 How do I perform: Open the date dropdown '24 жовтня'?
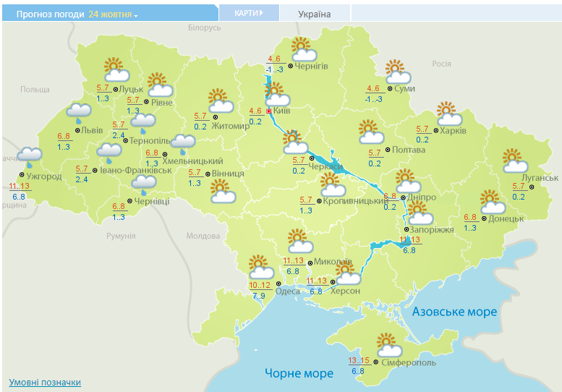coord(114,14)
